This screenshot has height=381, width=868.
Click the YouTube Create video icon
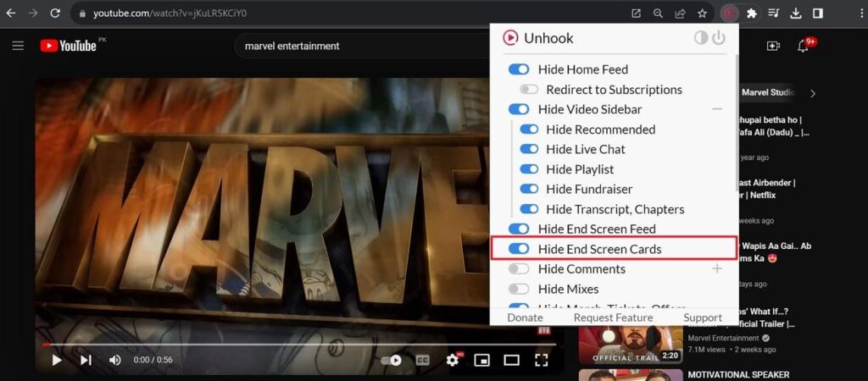(x=773, y=47)
